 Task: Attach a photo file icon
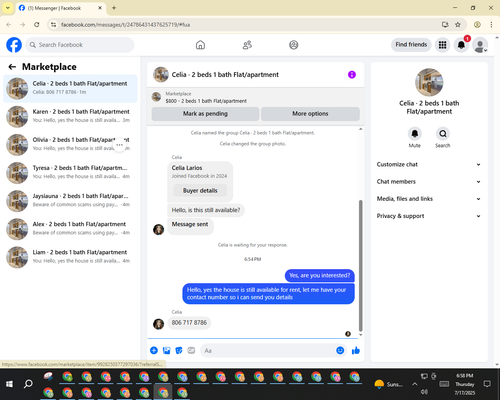(x=166, y=350)
